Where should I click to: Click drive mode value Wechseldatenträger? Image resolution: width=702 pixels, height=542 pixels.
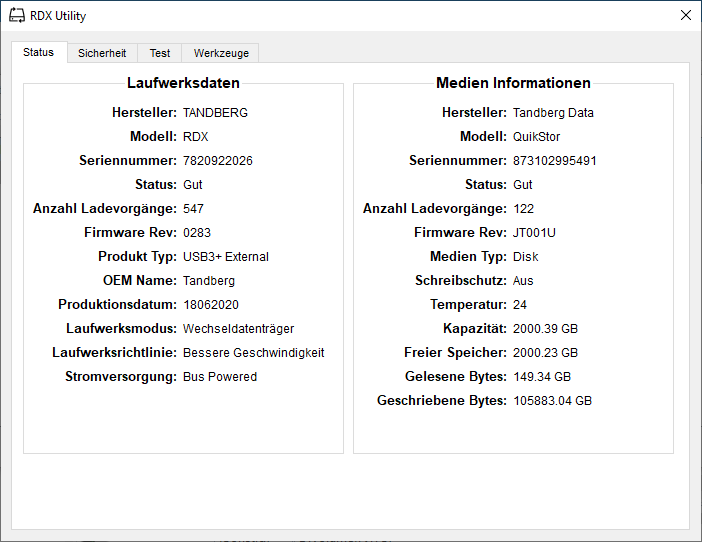[x=239, y=329]
